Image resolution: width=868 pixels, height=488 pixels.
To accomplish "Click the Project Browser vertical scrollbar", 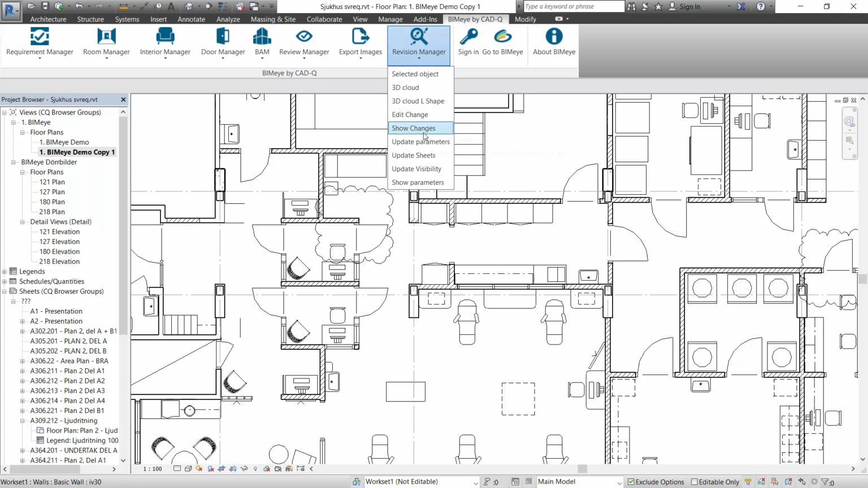I will pos(123,286).
